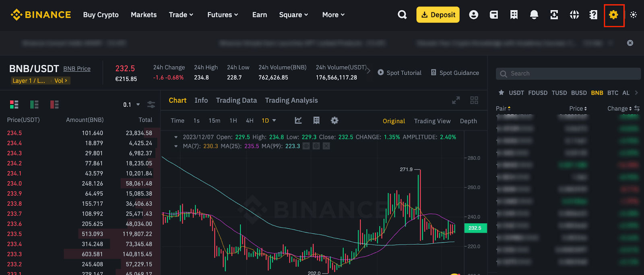This screenshot has height=275, width=644.
Task: Open BNB Price link
Action: (77, 69)
